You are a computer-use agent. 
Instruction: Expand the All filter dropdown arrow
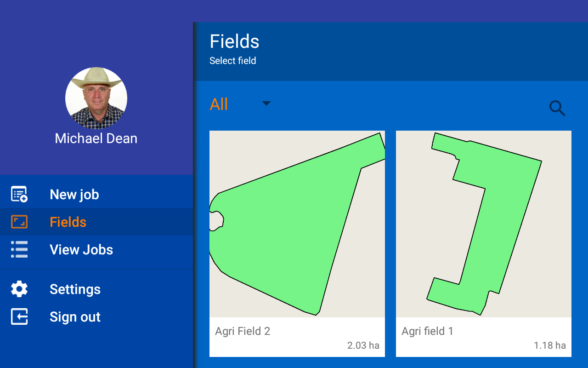(266, 103)
